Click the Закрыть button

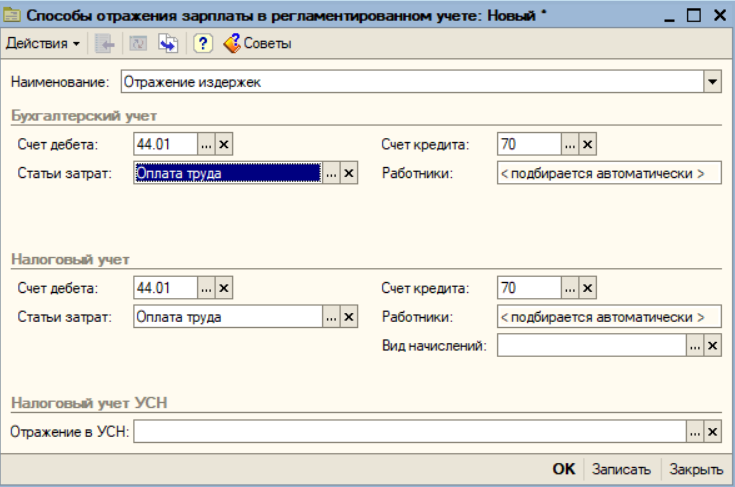[696, 469]
